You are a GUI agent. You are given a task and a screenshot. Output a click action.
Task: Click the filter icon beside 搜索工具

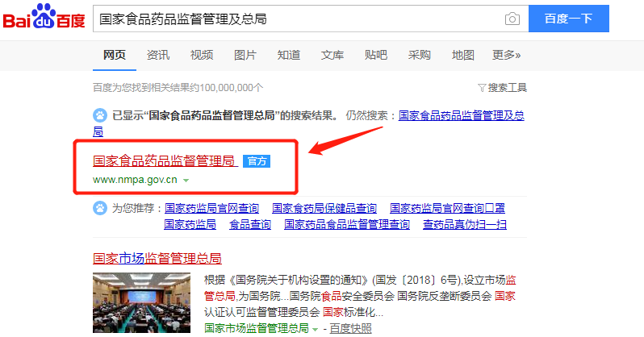482,88
